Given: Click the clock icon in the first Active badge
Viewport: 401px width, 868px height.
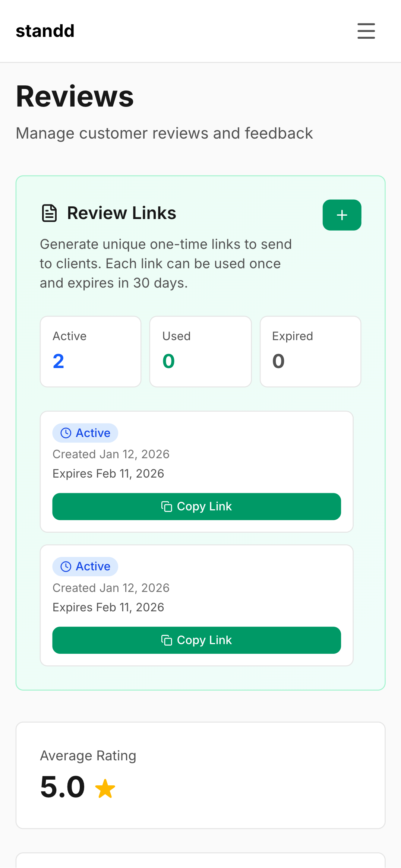Looking at the screenshot, I should (65, 433).
